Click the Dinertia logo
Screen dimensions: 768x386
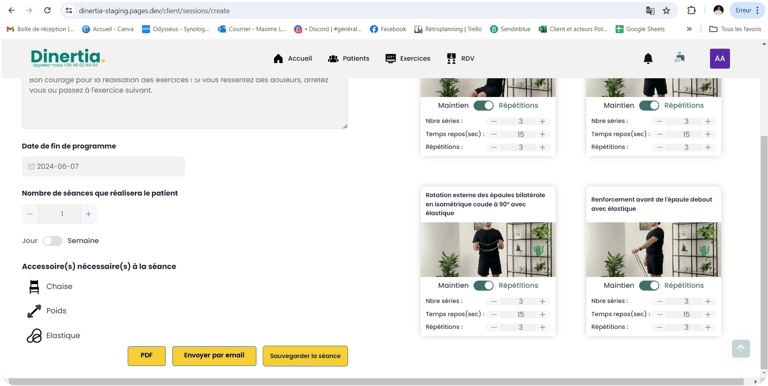tap(68, 58)
